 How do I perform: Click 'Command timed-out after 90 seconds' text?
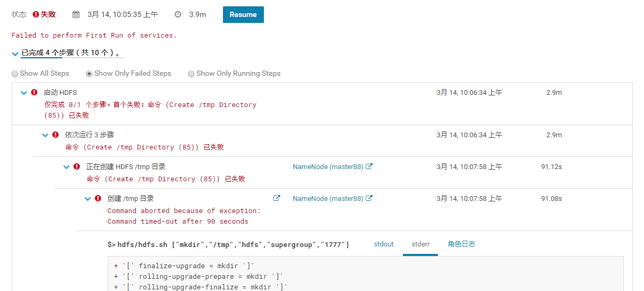pos(178,222)
